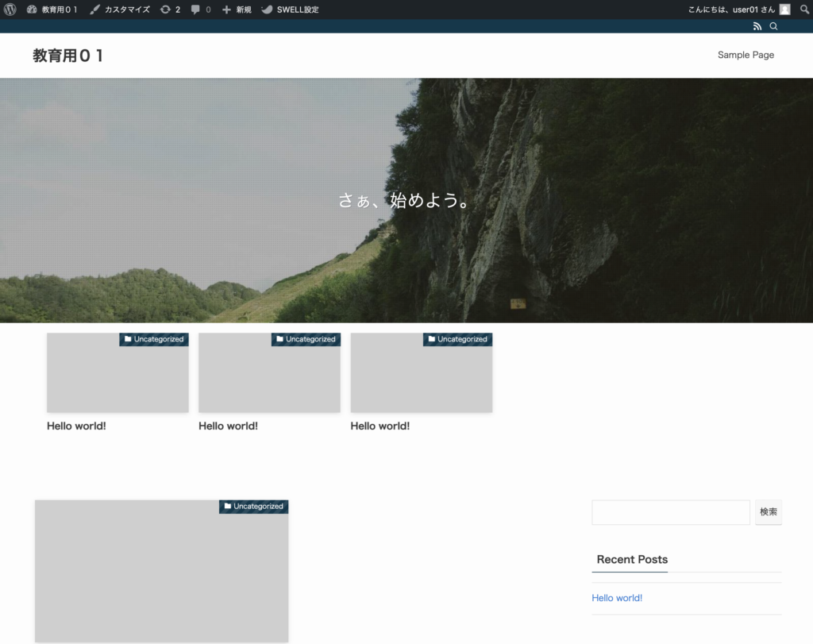
Task: Click the SWELL logo icon in admin bar
Action: (x=267, y=10)
